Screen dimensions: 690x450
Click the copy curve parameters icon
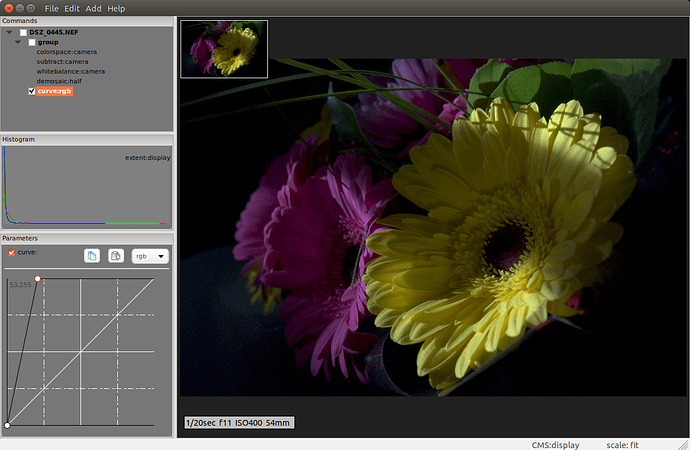coord(92,256)
